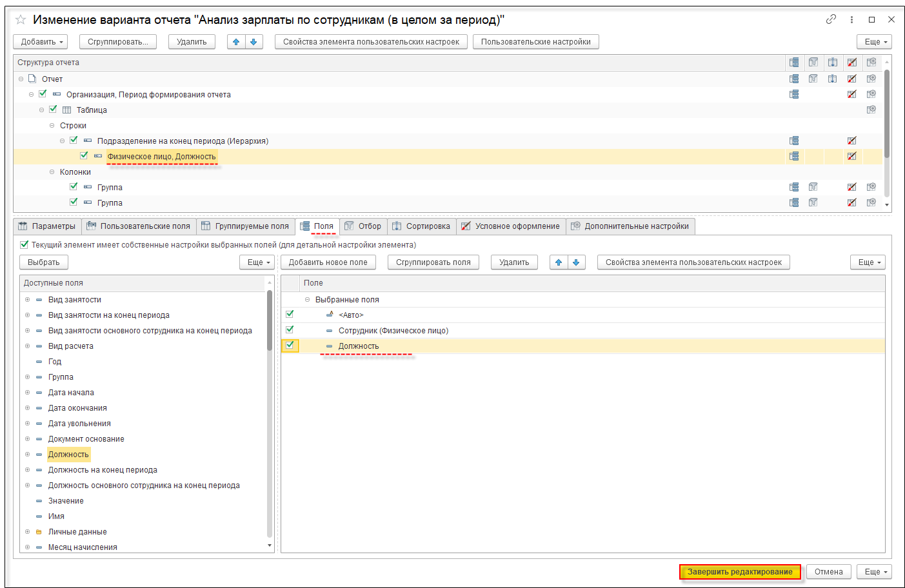Click the Отмена button
Image resolution: width=905 pixels, height=588 pixels.
point(829,572)
